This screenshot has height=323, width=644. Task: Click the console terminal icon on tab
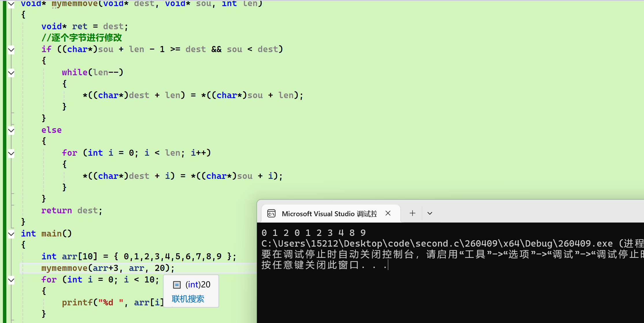tap(271, 214)
